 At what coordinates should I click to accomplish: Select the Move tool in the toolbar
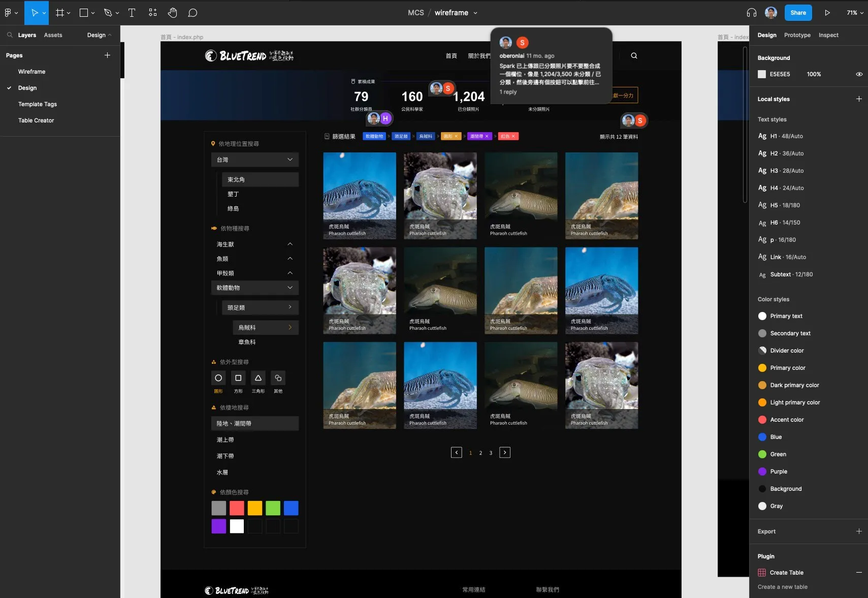34,12
